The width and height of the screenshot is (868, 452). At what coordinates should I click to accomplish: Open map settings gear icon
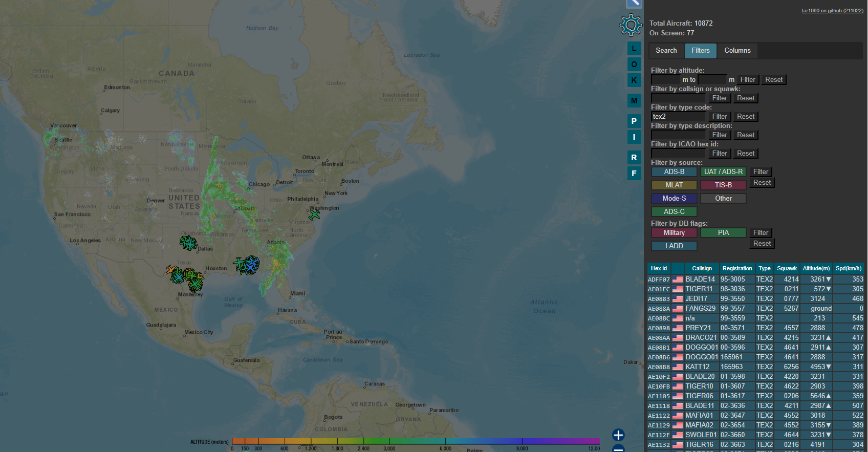(x=631, y=25)
